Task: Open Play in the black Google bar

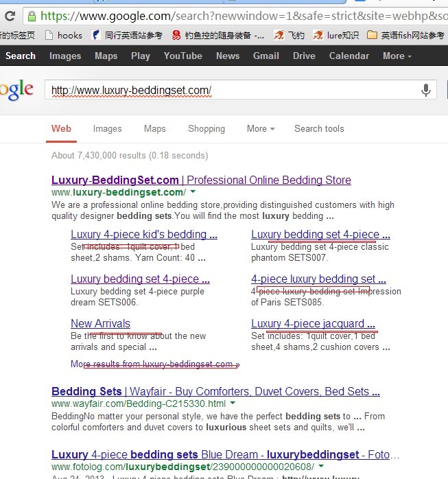Action: 141,56
